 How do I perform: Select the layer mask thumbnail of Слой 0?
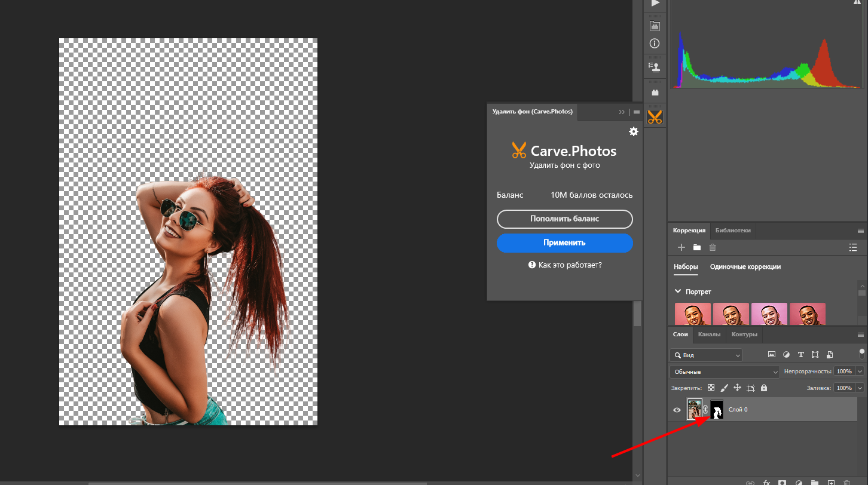[716, 410]
